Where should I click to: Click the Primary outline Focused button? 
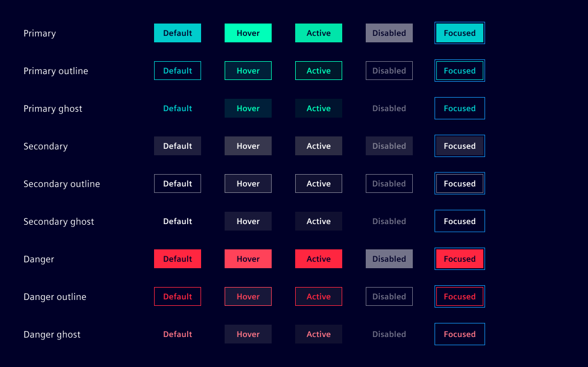pos(460,71)
